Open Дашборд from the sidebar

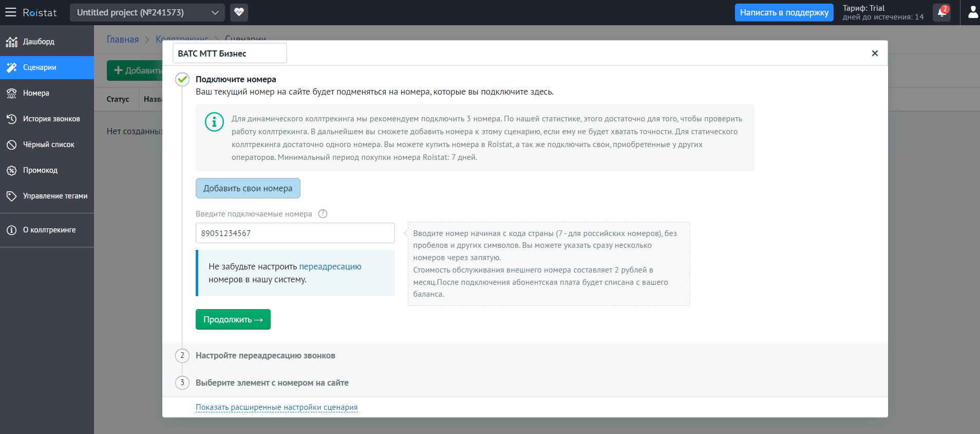tap(39, 42)
